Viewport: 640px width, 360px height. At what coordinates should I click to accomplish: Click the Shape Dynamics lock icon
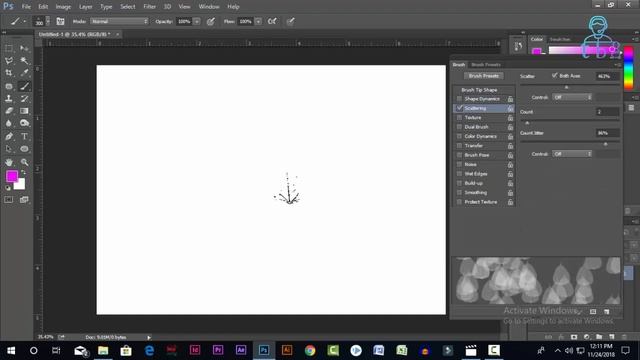coord(510,99)
